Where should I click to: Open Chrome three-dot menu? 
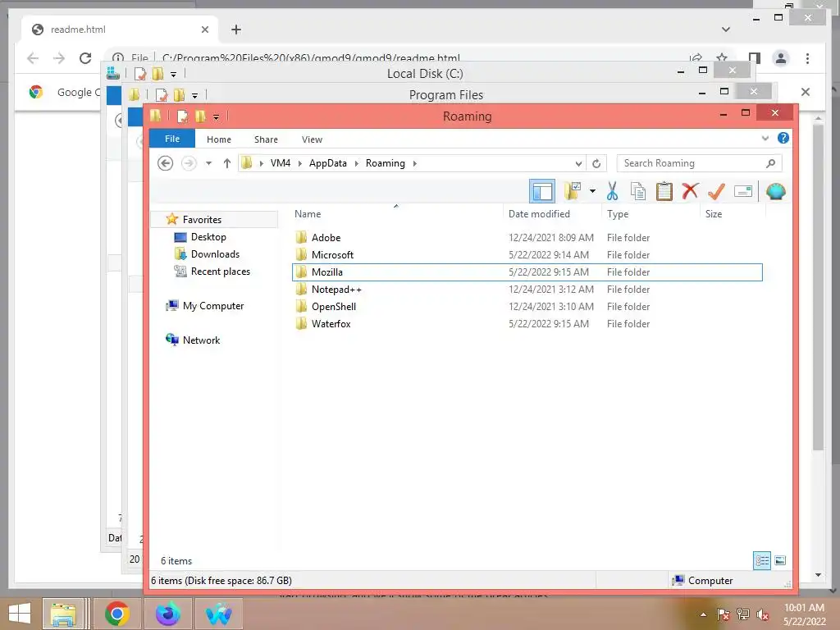click(807, 58)
